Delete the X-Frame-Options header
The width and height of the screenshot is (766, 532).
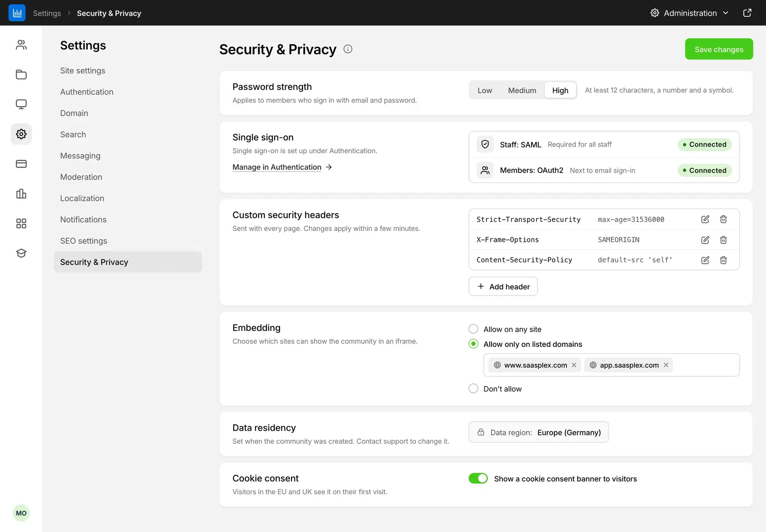[x=723, y=240]
